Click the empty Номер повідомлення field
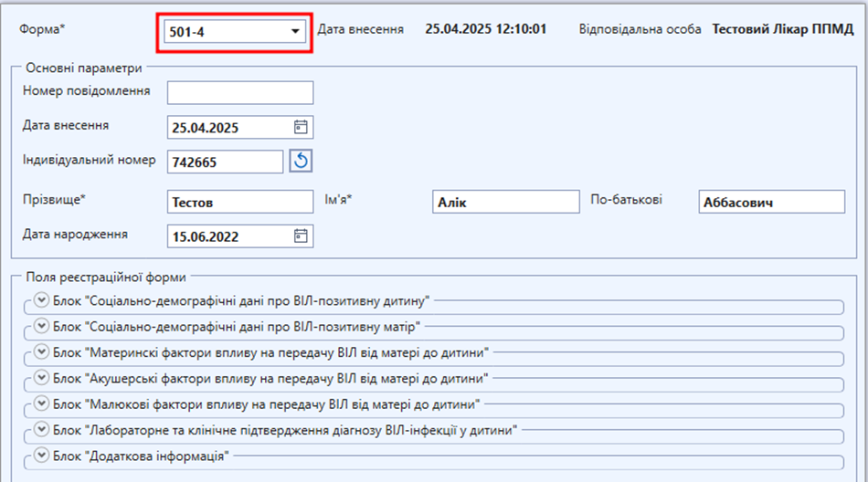This screenshot has height=482, width=868. click(239, 92)
